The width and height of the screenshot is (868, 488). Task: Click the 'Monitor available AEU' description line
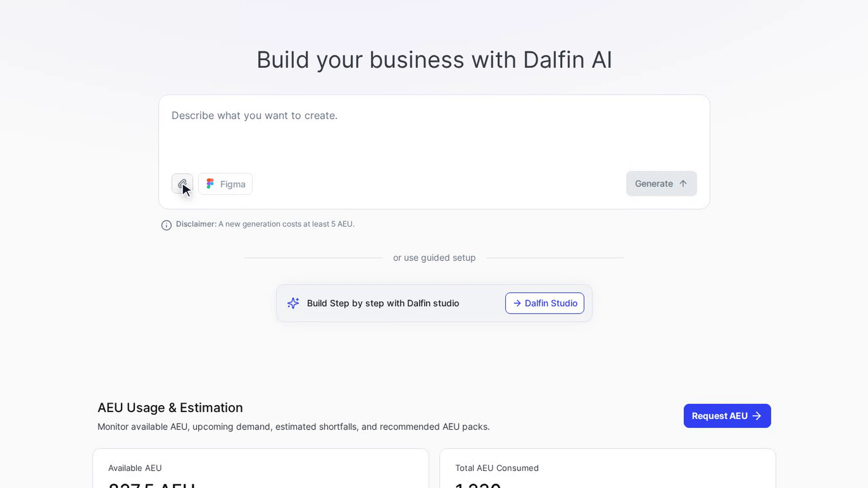tap(293, 427)
